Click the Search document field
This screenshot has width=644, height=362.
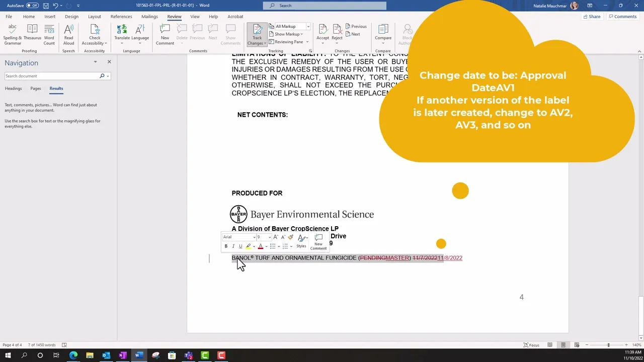(x=52, y=76)
